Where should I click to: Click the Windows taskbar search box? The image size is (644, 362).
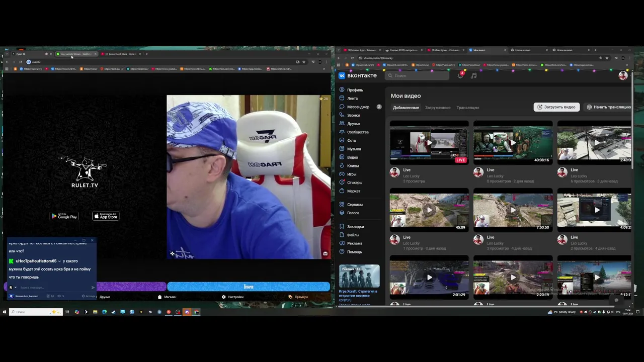[x=35, y=312]
